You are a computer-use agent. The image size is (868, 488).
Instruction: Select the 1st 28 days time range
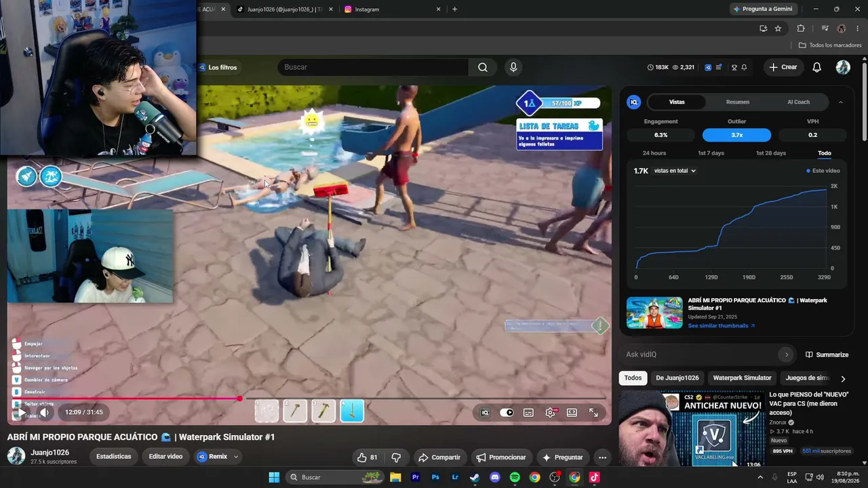pos(771,153)
